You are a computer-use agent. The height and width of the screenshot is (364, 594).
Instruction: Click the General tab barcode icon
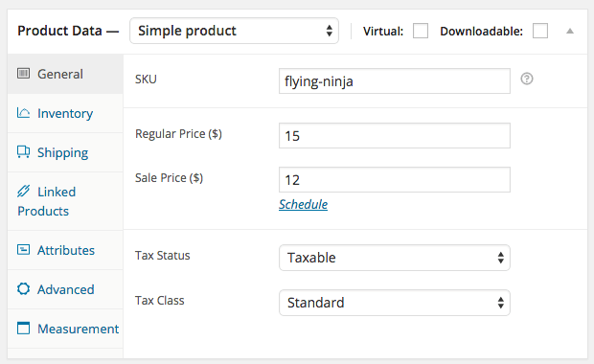[24, 73]
